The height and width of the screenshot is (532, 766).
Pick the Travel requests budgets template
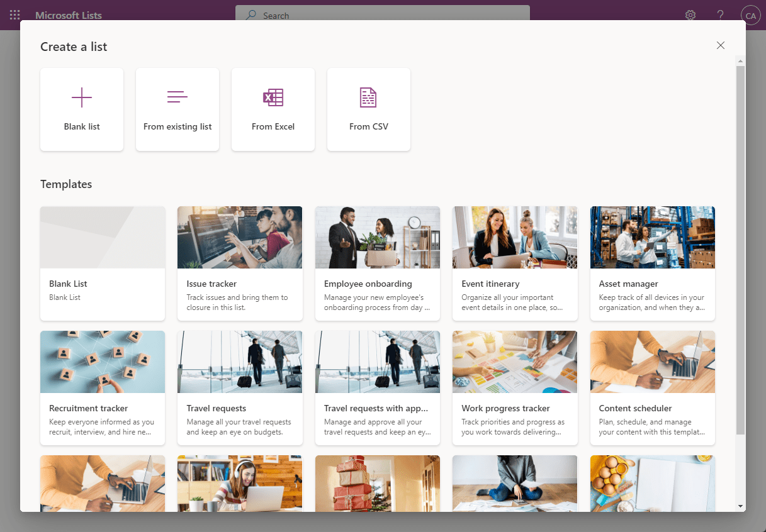[x=240, y=388]
